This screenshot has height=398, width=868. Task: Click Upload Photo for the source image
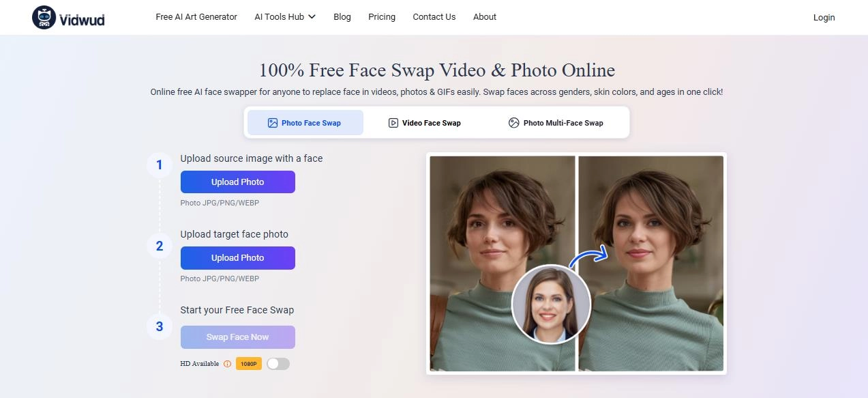237,182
